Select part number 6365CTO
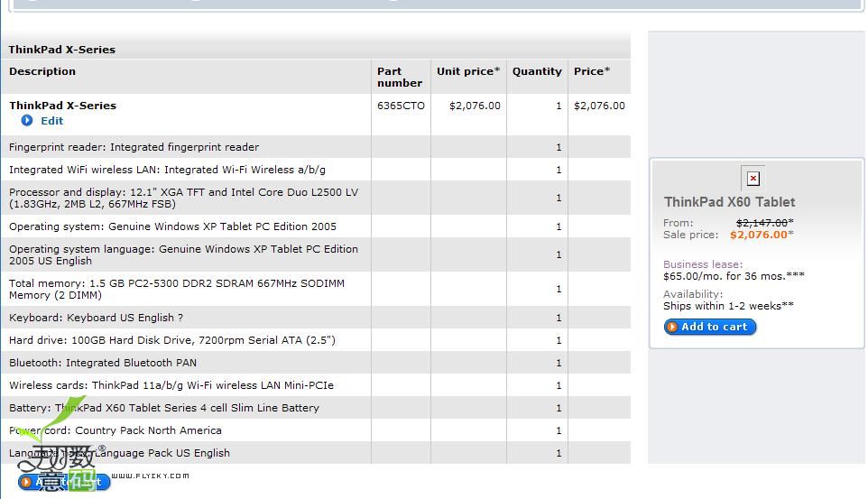This screenshot has width=868, height=499. pyautogui.click(x=401, y=106)
